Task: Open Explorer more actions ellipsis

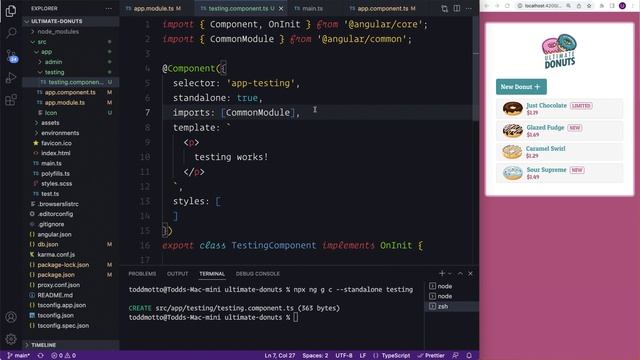Action: [x=109, y=9]
